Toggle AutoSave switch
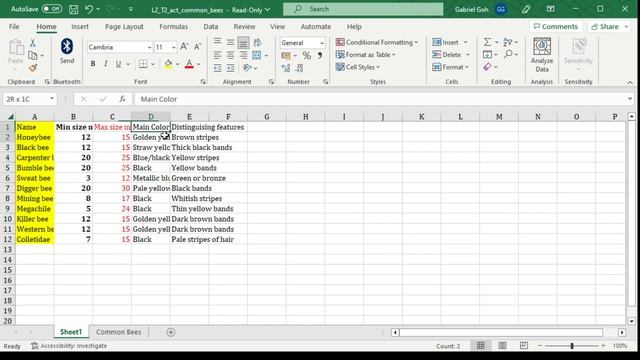 (52, 9)
